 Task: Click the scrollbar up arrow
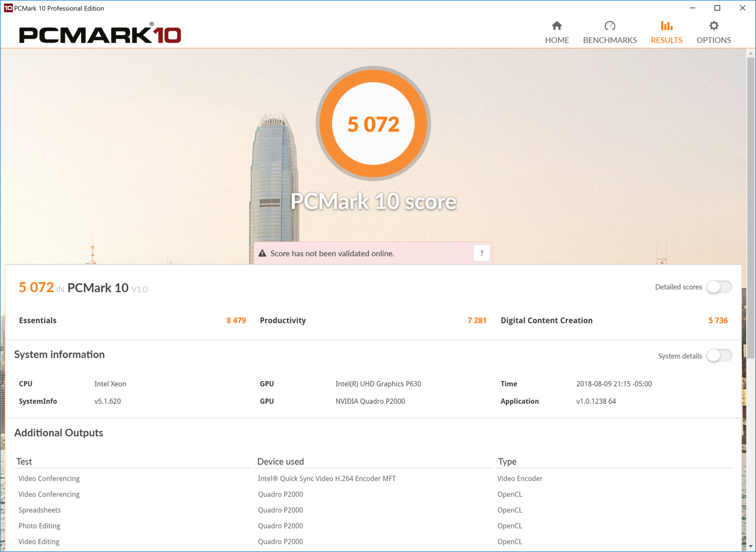click(751, 53)
